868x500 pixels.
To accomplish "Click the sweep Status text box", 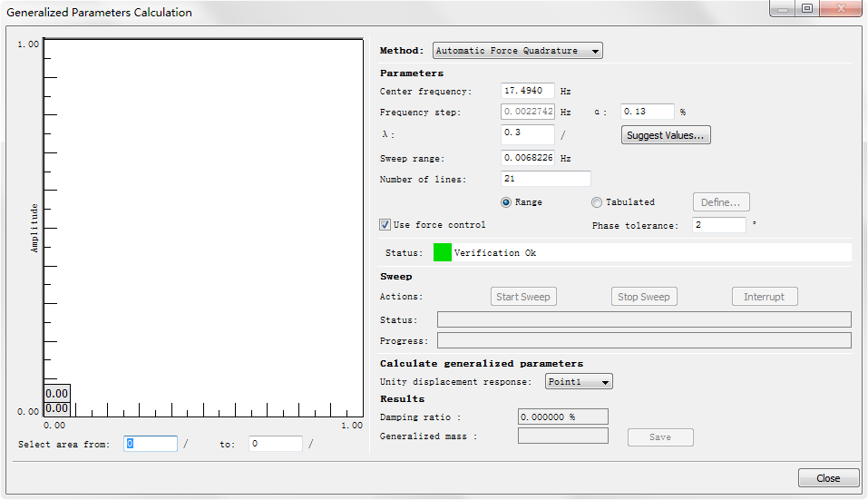I will point(644,319).
